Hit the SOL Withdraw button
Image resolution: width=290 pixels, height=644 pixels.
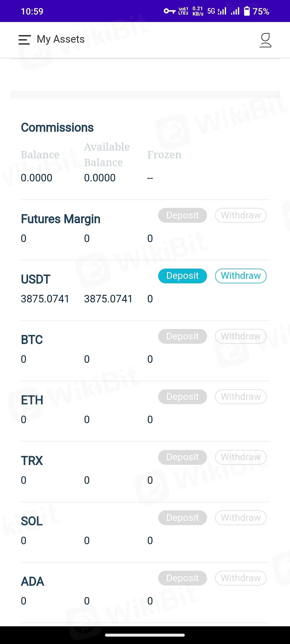241,518
